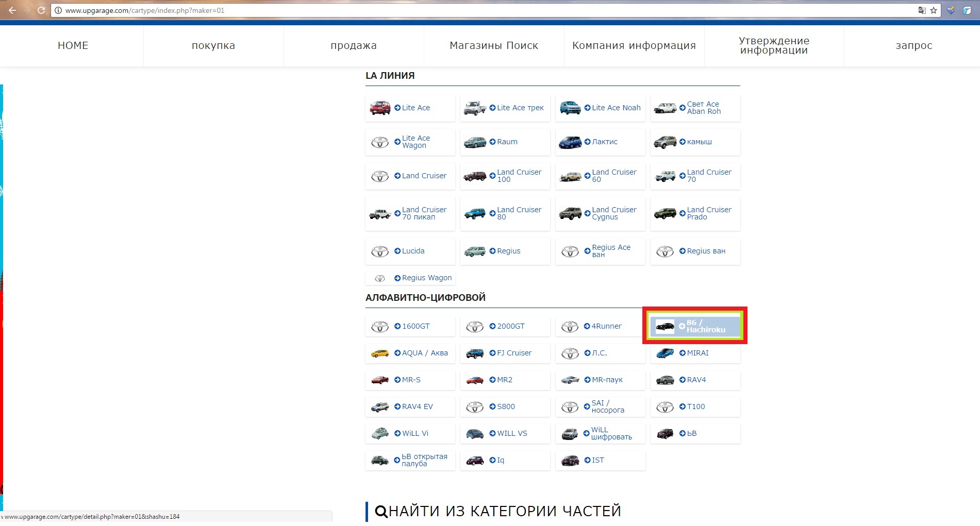Image resolution: width=980 pixels, height=526 pixels.
Task: Click the dark red ЬВ car thumbnail
Action: [665, 434]
